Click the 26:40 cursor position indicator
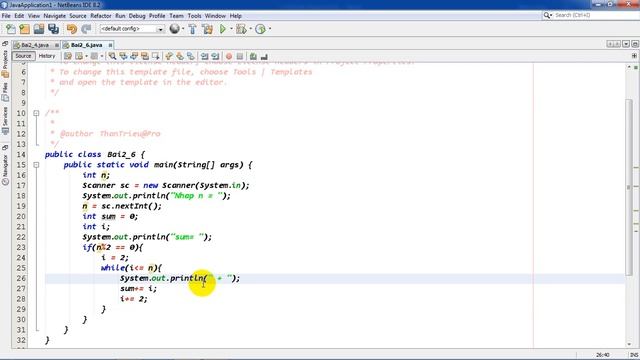Screen dimensions: 640x360 602,355
